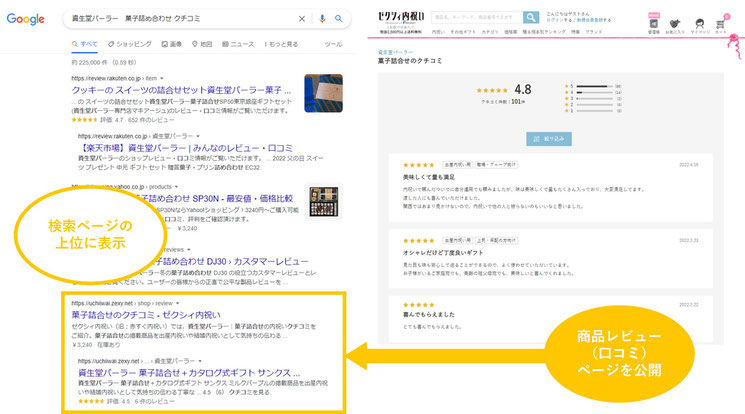
Task: Open the DJ30 › カスタマーレビュー result
Action: click(x=231, y=261)
